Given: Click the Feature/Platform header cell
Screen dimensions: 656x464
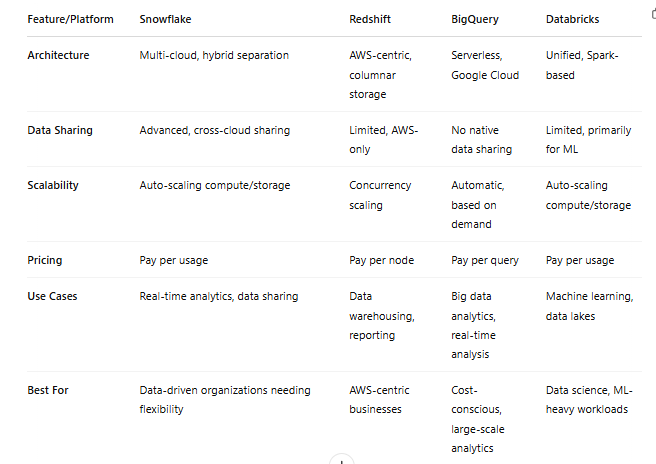Looking at the screenshot, I should tap(70, 19).
